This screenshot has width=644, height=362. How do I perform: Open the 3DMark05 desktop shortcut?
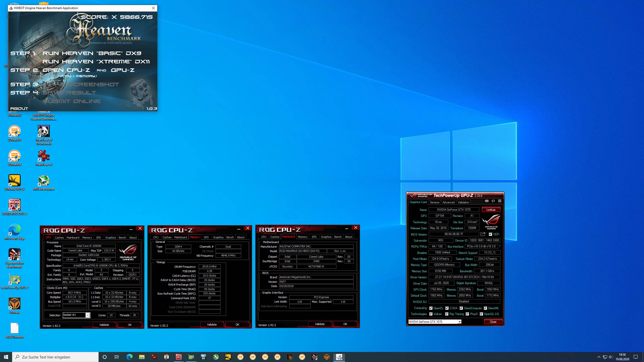(x=14, y=133)
